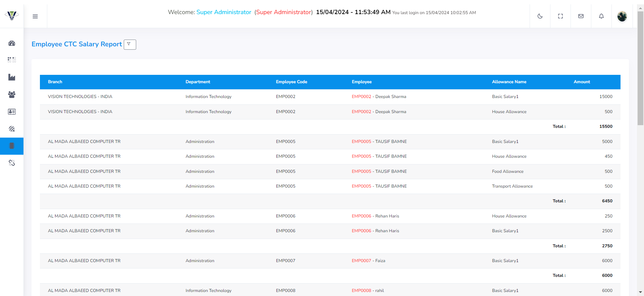Select the total 2750 value
This screenshot has height=296, width=644.
pos(607,246)
